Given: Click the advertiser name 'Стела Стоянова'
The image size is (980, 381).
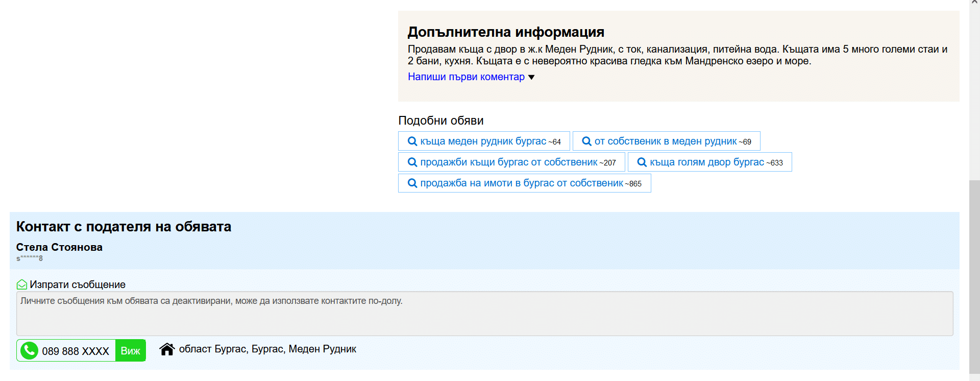Looking at the screenshot, I should (59, 247).
